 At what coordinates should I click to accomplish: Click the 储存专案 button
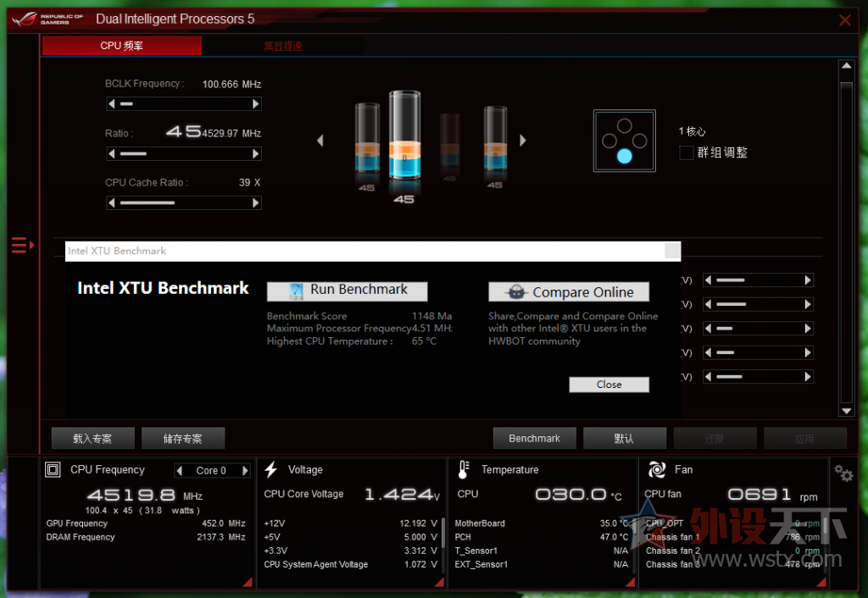tap(183, 439)
